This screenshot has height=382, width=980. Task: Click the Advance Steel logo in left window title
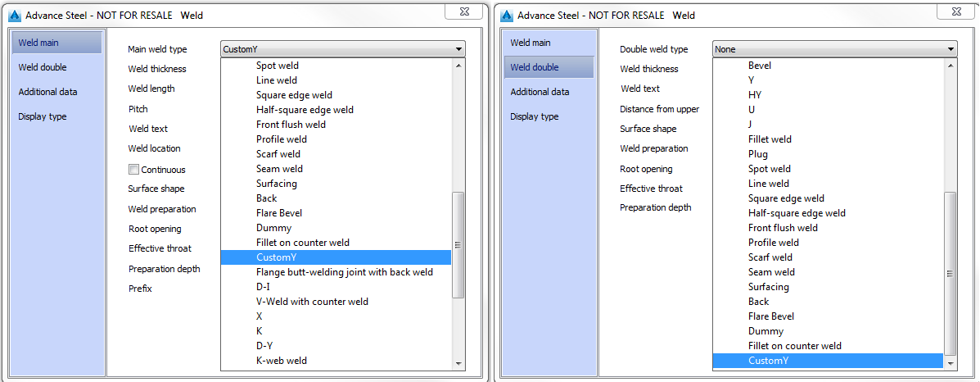[x=15, y=15]
